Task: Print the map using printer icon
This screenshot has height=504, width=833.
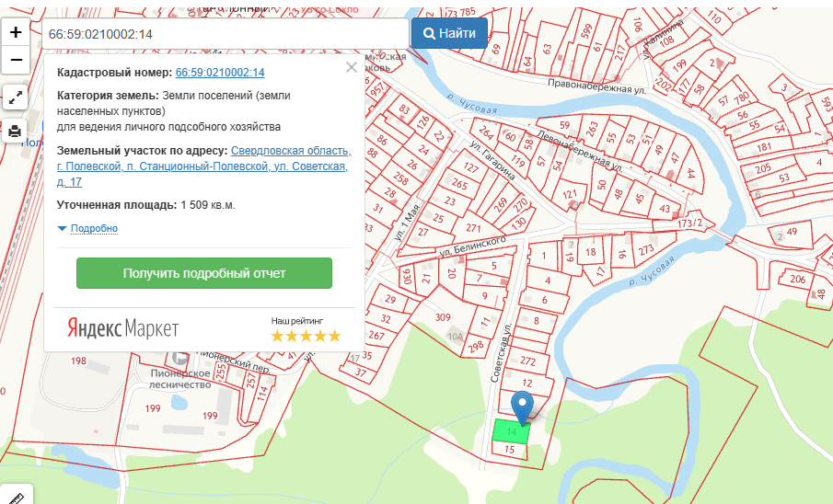Action: coord(15,130)
